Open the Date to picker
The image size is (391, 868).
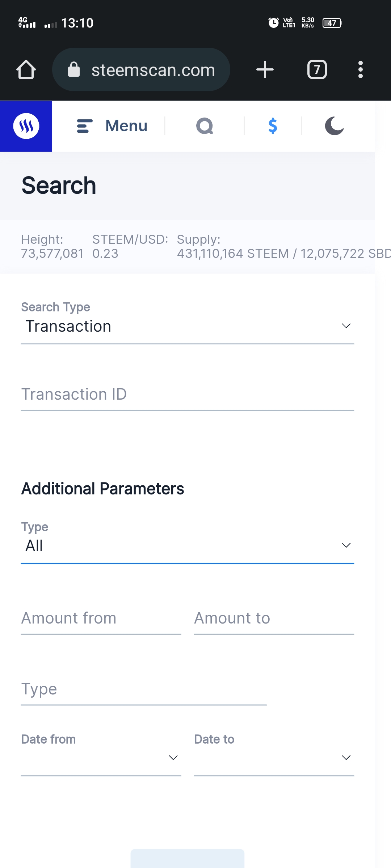[x=274, y=758]
